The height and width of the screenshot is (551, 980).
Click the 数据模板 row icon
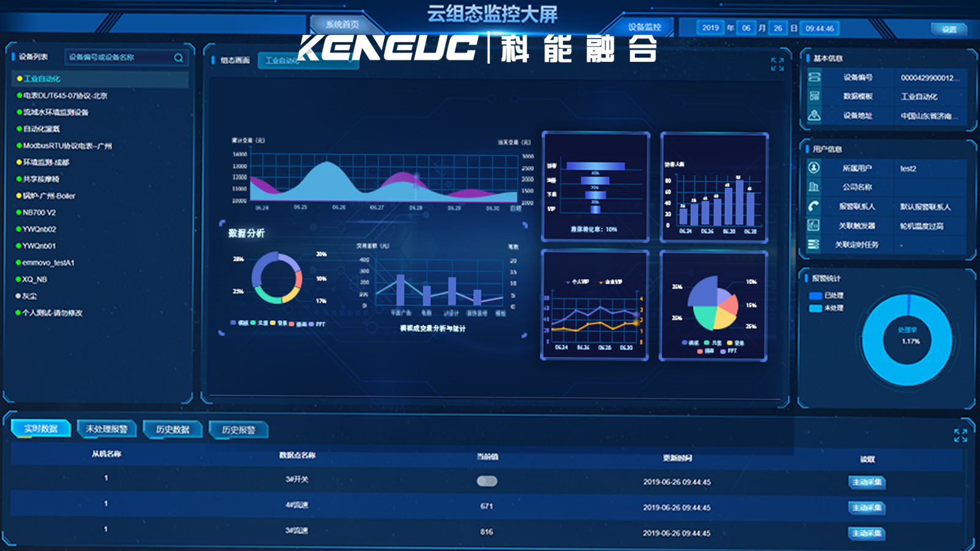tap(814, 96)
